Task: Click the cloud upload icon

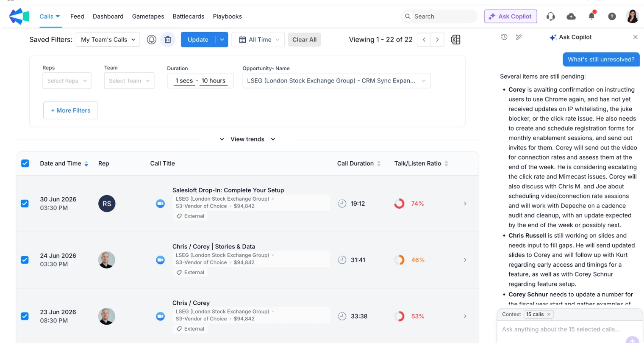Action: [571, 17]
